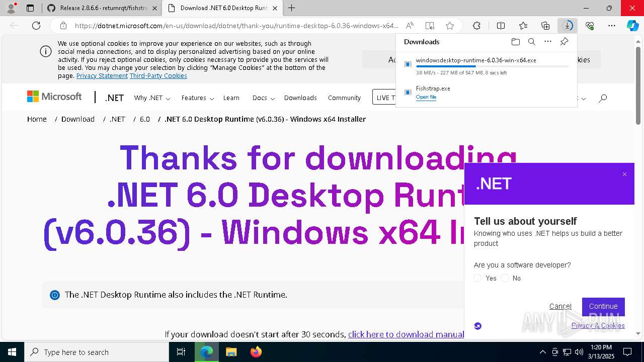Open Learn menu item
Image resolution: width=644 pixels, height=362 pixels.
point(231,98)
